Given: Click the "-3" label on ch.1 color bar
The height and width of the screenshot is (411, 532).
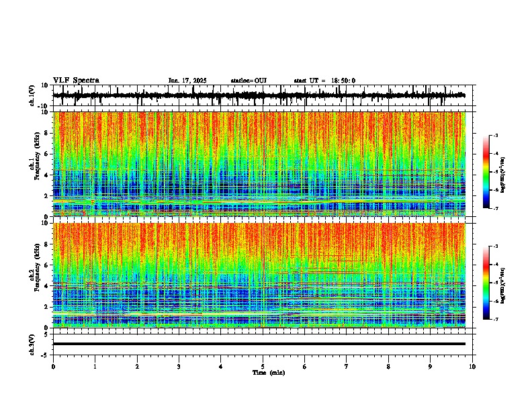Looking at the screenshot, I should (x=496, y=135).
